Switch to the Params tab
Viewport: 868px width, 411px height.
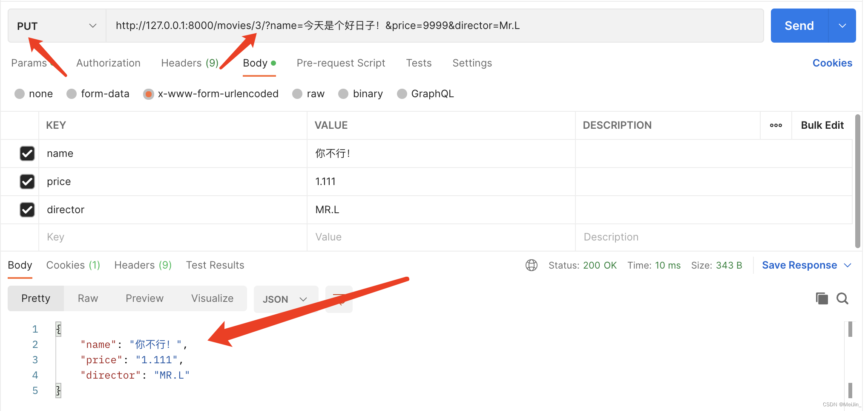(x=29, y=63)
